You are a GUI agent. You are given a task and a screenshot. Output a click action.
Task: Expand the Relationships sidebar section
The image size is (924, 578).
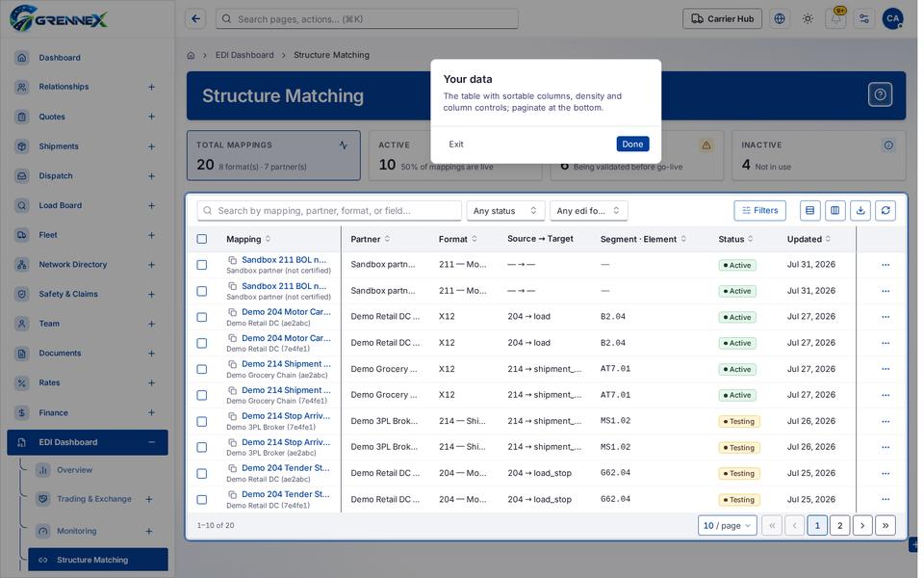151,87
